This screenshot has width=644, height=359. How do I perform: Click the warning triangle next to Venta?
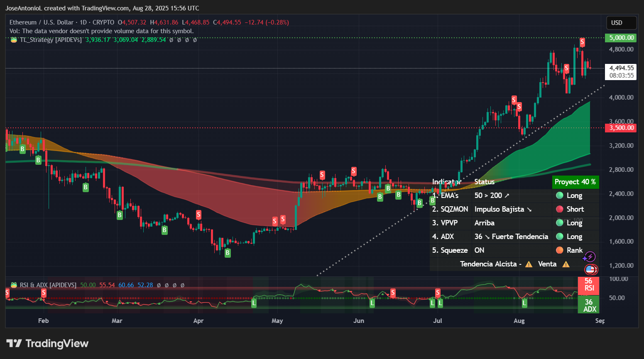click(565, 264)
